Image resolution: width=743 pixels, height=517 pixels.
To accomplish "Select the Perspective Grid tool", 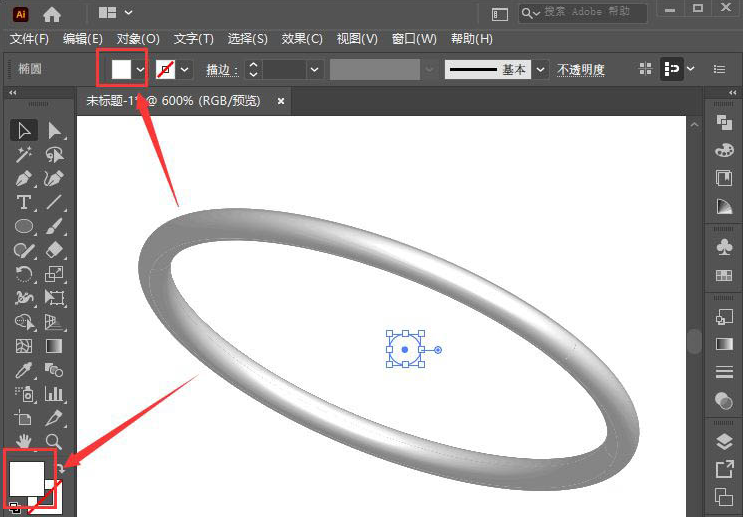I will click(x=54, y=322).
